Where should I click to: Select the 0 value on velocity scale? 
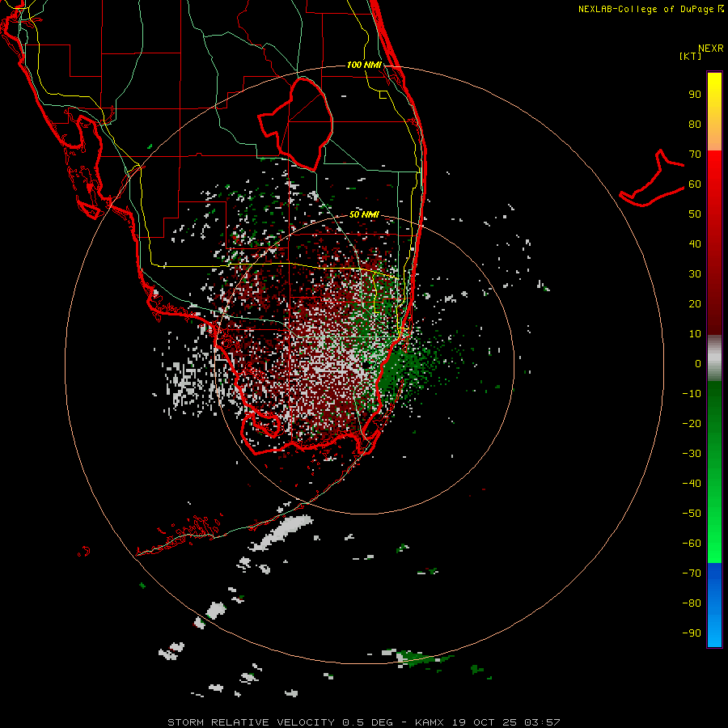[x=698, y=363]
